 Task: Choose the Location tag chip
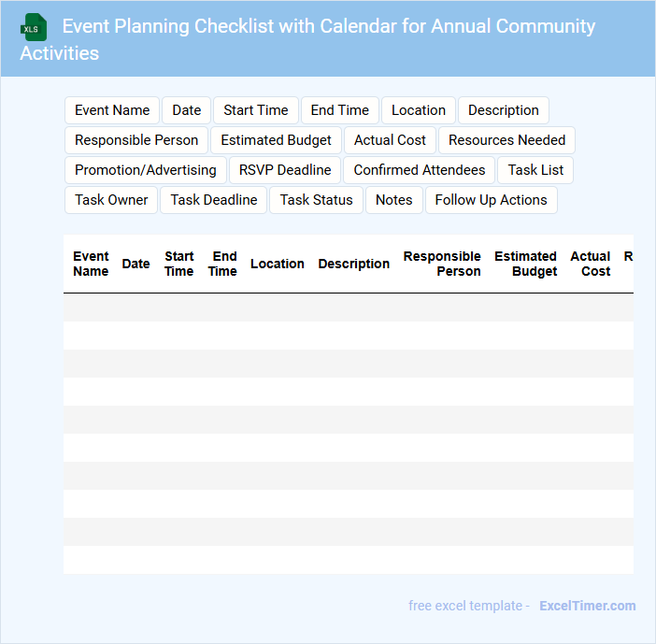click(x=419, y=110)
